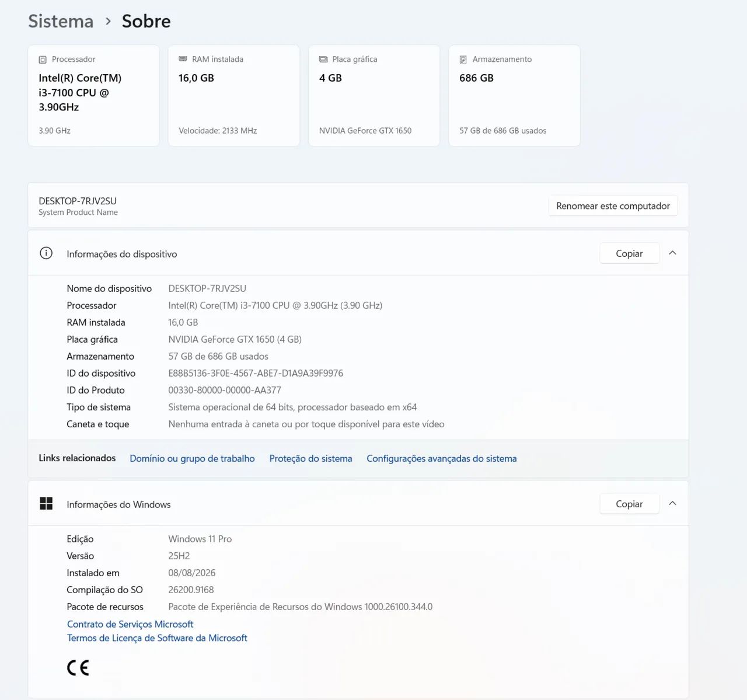Open Configurações avançadas do sistema link

tap(442, 458)
